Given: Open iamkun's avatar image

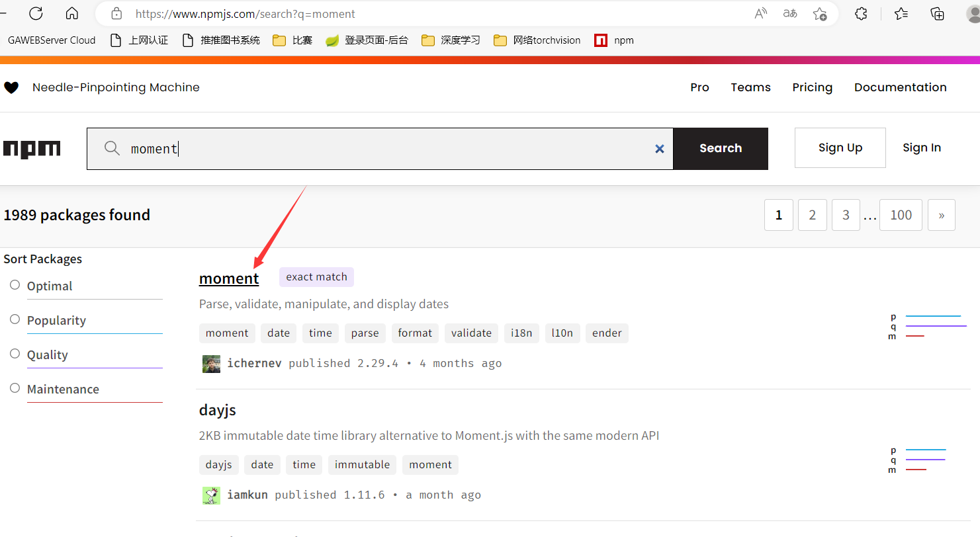Looking at the screenshot, I should [x=211, y=495].
